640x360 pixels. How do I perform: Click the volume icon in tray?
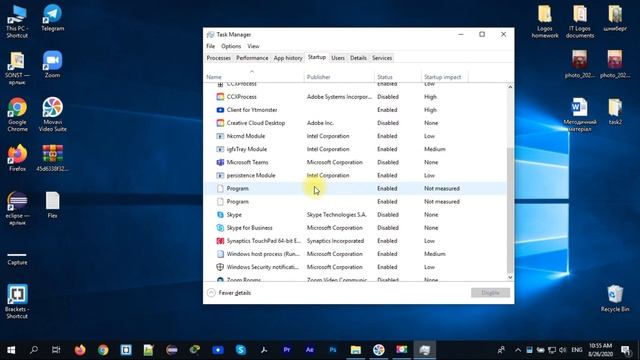point(563,350)
